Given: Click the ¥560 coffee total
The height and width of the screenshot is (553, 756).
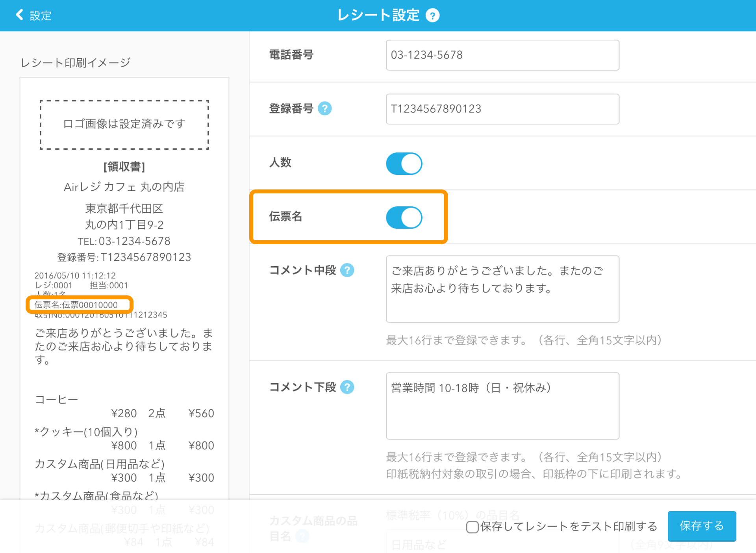Looking at the screenshot, I should coord(201,413).
